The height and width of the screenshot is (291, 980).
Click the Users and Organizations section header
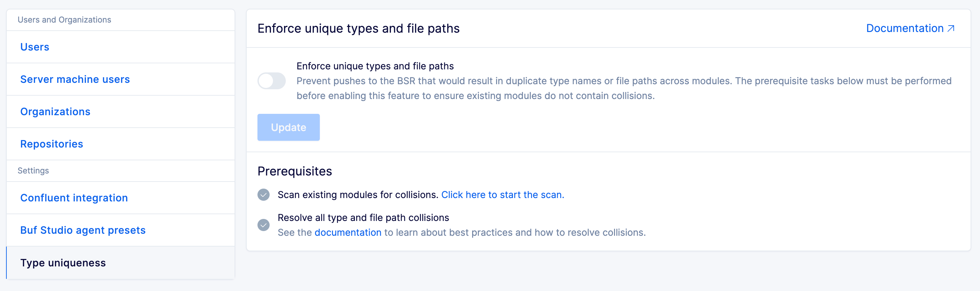[x=64, y=20]
